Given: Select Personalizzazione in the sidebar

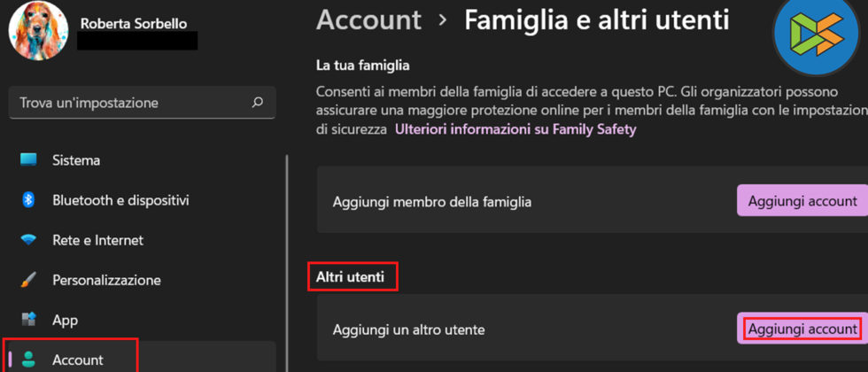Looking at the screenshot, I should click(106, 280).
